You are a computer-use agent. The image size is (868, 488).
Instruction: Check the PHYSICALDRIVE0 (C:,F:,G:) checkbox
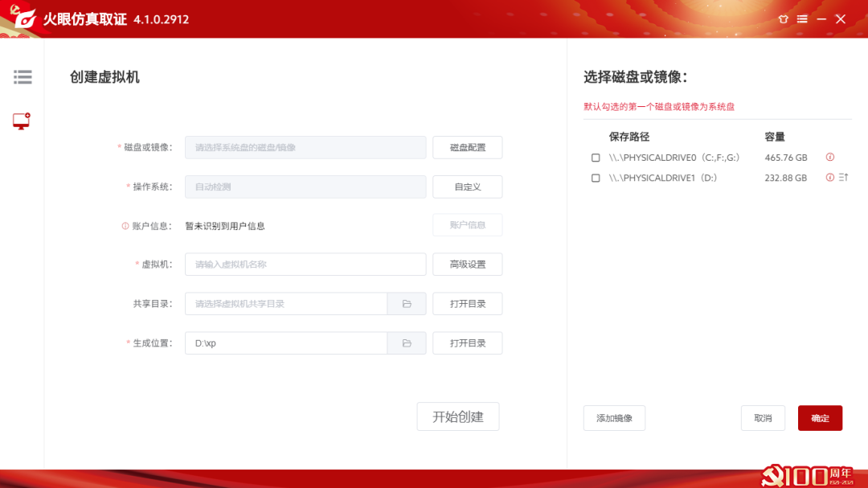pyautogui.click(x=596, y=158)
